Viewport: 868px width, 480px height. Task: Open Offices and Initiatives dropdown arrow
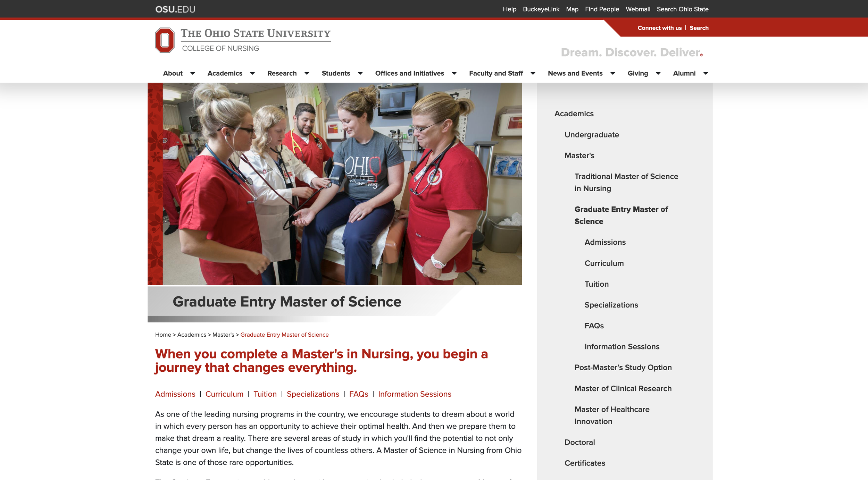[454, 73]
